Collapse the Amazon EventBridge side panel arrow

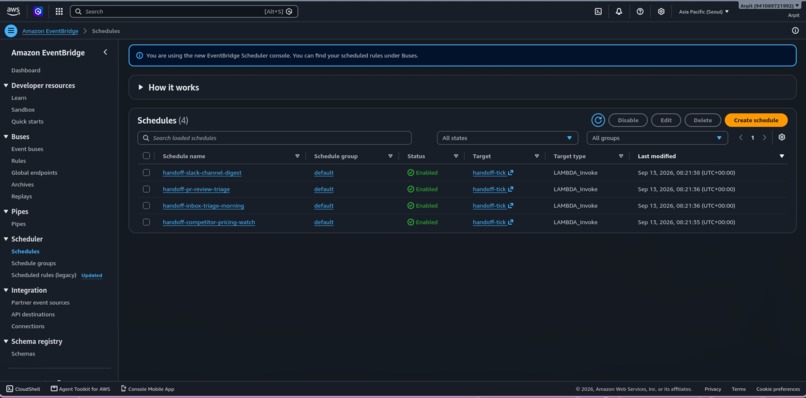(x=105, y=52)
